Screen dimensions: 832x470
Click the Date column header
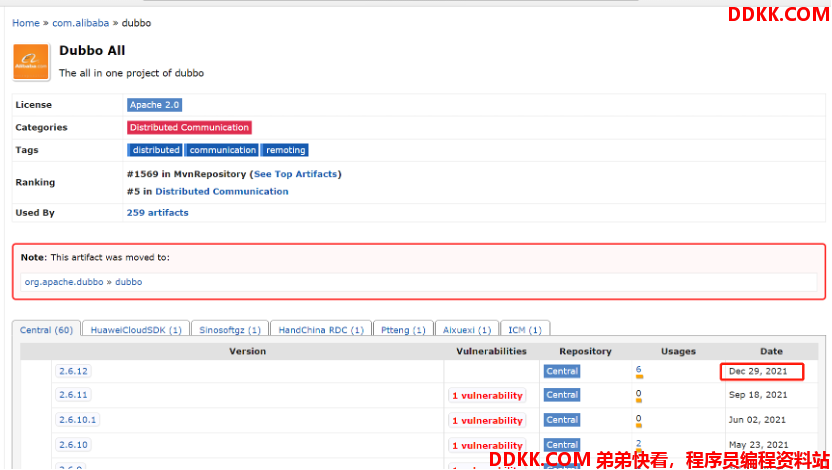pos(771,351)
